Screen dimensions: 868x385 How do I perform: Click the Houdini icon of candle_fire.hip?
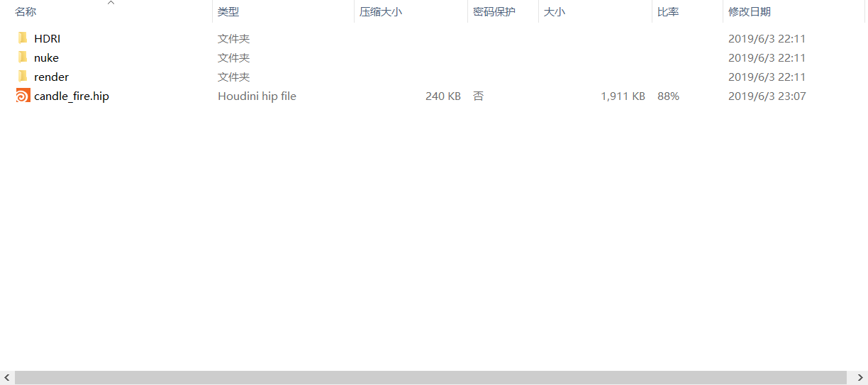[x=23, y=96]
